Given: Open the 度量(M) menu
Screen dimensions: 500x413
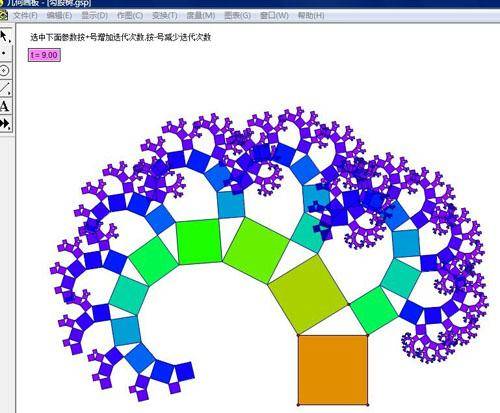Looking at the screenshot, I should [x=201, y=16].
